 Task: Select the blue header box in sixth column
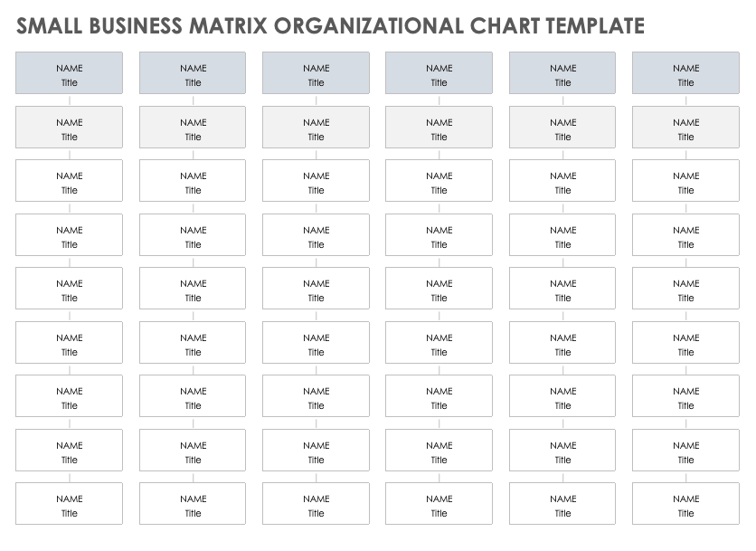tap(685, 73)
